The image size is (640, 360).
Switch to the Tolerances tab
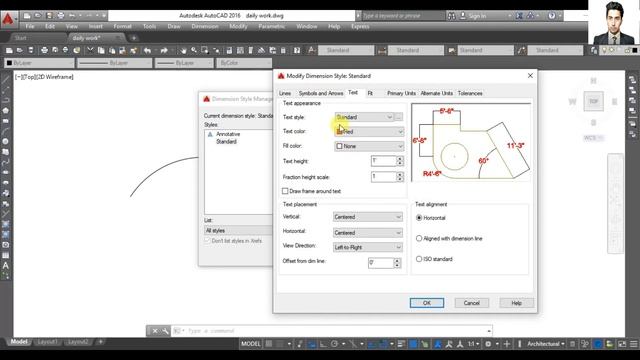tap(470, 93)
